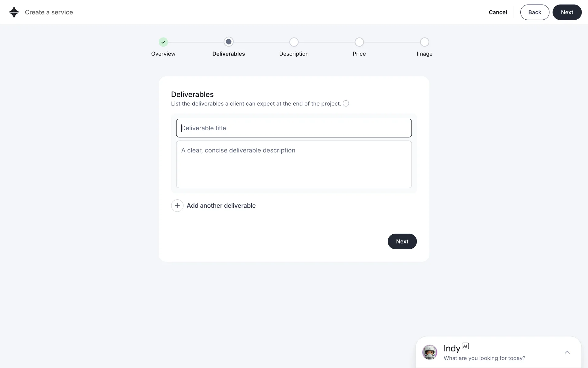Click Indy's avatar image in chat widget
Screen dimensions: 588x368
click(x=429, y=352)
